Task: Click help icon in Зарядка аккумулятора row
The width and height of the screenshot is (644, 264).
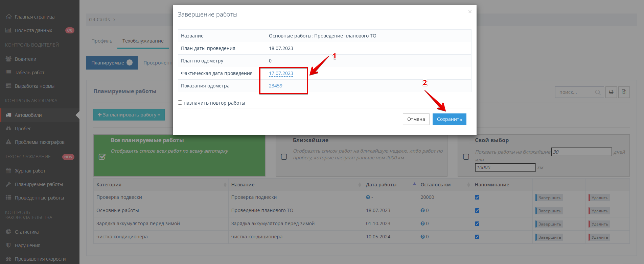Action: (x=422, y=223)
